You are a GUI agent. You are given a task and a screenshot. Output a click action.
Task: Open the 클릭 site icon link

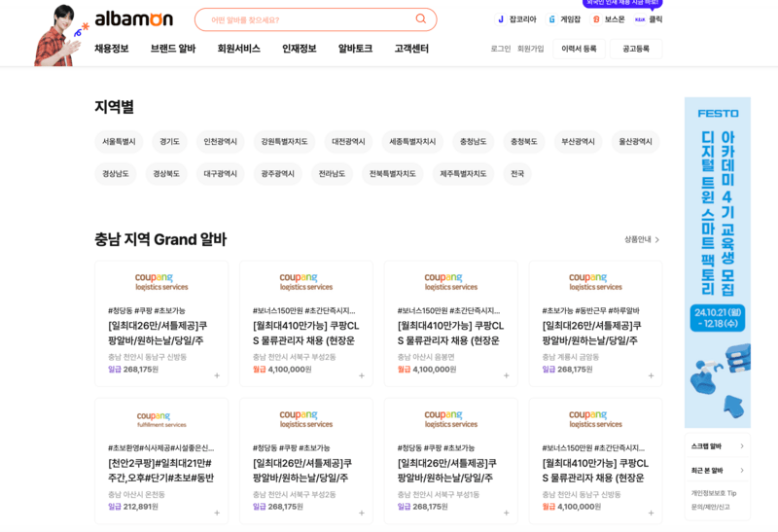click(649, 19)
